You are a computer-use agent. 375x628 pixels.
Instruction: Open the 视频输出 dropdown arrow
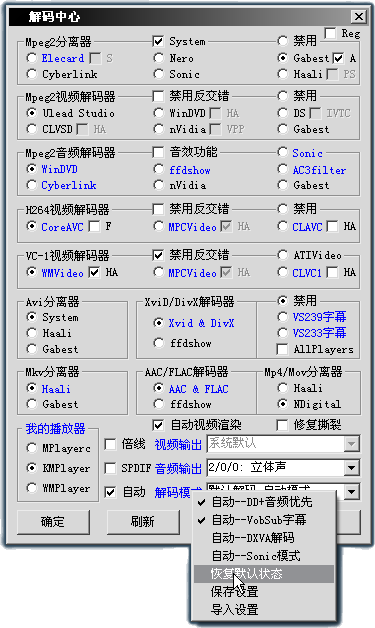[x=352, y=444]
